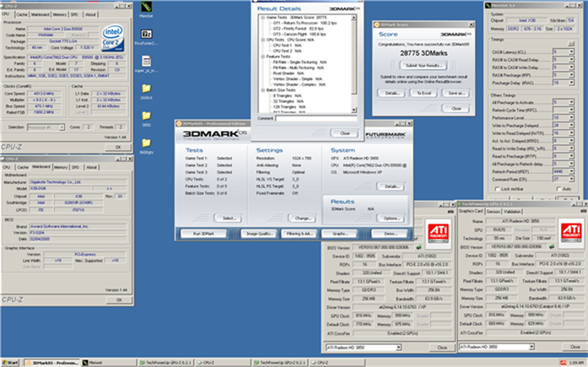
Task: Click the Demo button in 3DMark05
Action: 390,234
